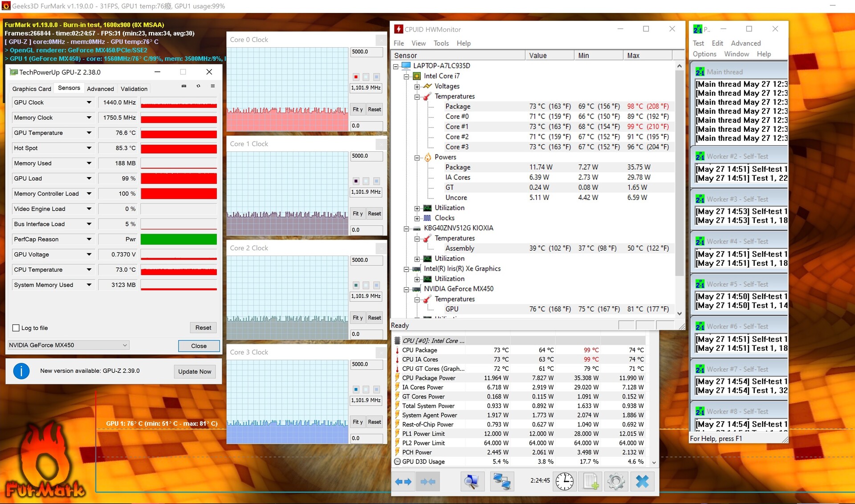Collapse Intel Core i7 tree node
Image resolution: width=855 pixels, height=504 pixels.
pyautogui.click(x=406, y=76)
